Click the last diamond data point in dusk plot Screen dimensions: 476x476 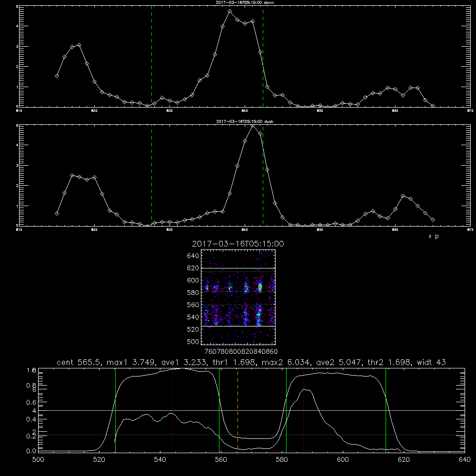[x=433, y=219]
